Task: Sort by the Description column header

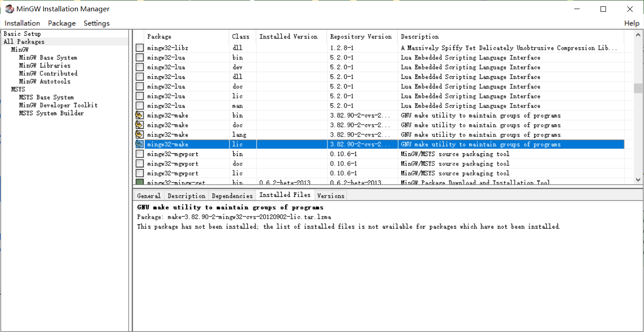Action: pyautogui.click(x=511, y=36)
